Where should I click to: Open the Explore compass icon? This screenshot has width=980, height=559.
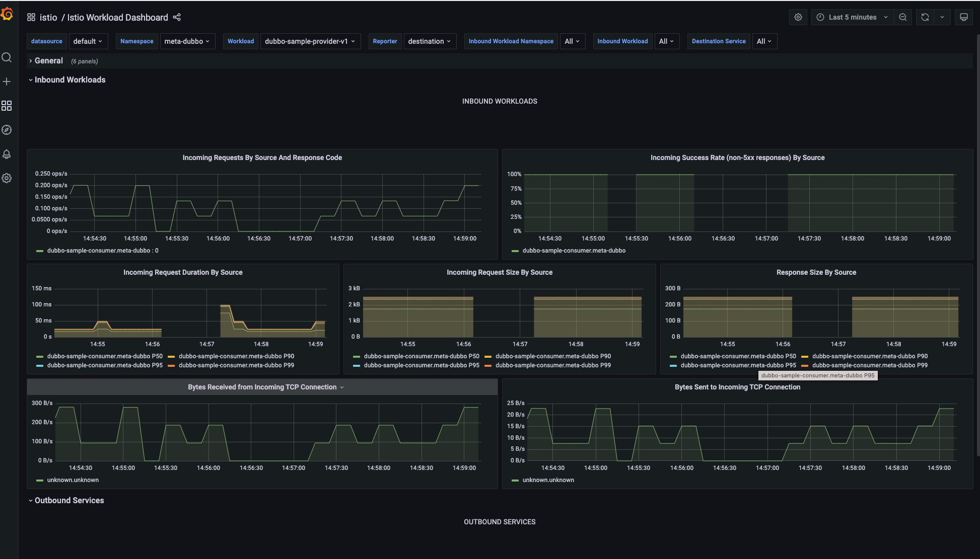[7, 130]
